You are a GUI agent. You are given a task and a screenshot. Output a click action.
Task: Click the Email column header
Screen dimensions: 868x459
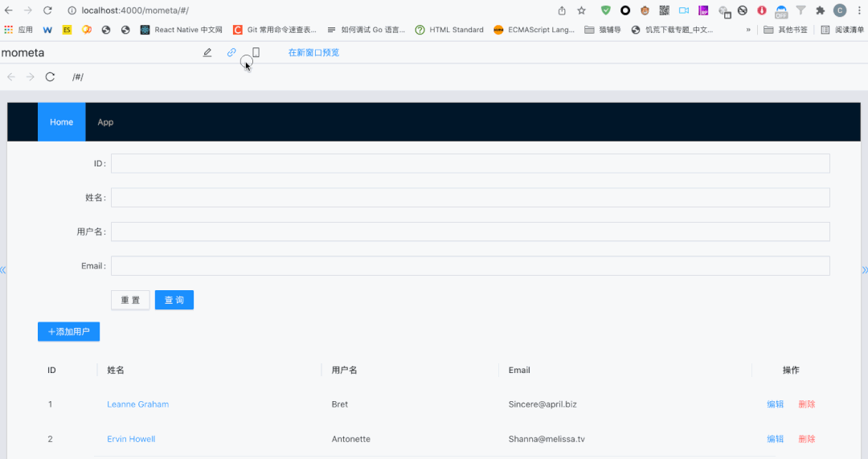click(519, 370)
